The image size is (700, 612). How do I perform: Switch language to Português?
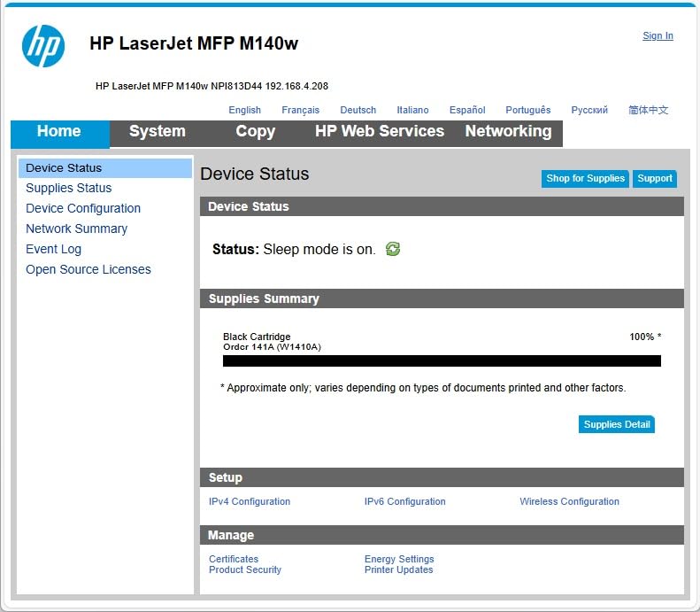(x=528, y=110)
